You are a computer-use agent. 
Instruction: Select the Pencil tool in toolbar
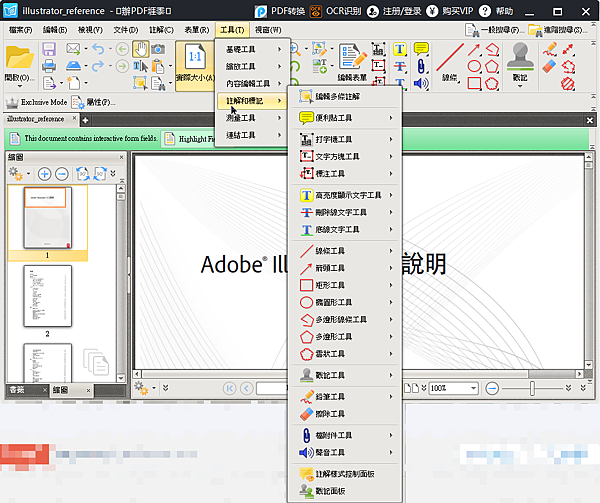[x=549, y=49]
